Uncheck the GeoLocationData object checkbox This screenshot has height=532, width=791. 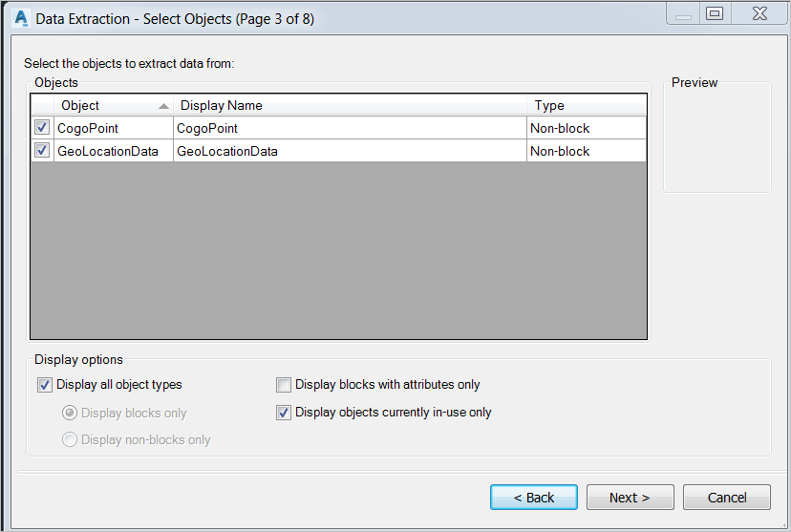(x=42, y=150)
